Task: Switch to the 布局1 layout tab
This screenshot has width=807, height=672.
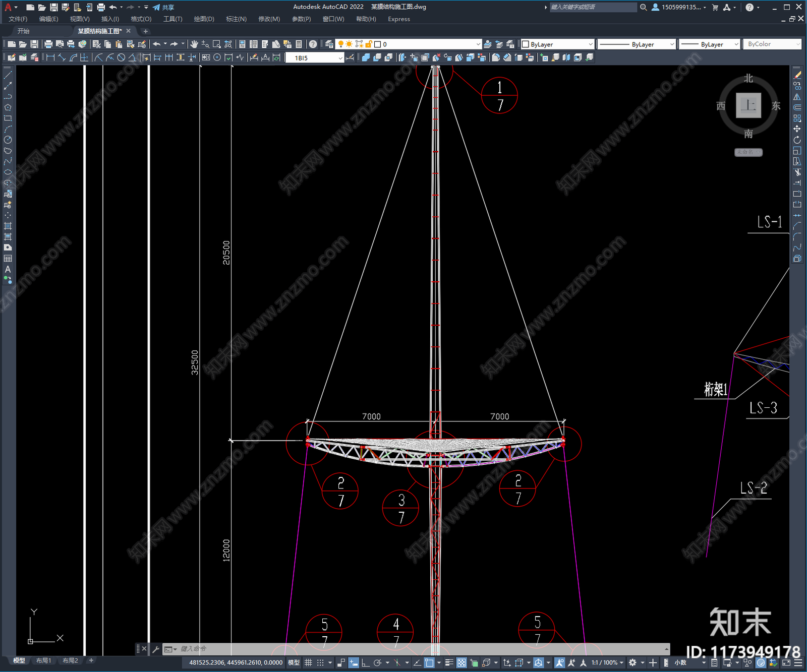Action: [43, 660]
